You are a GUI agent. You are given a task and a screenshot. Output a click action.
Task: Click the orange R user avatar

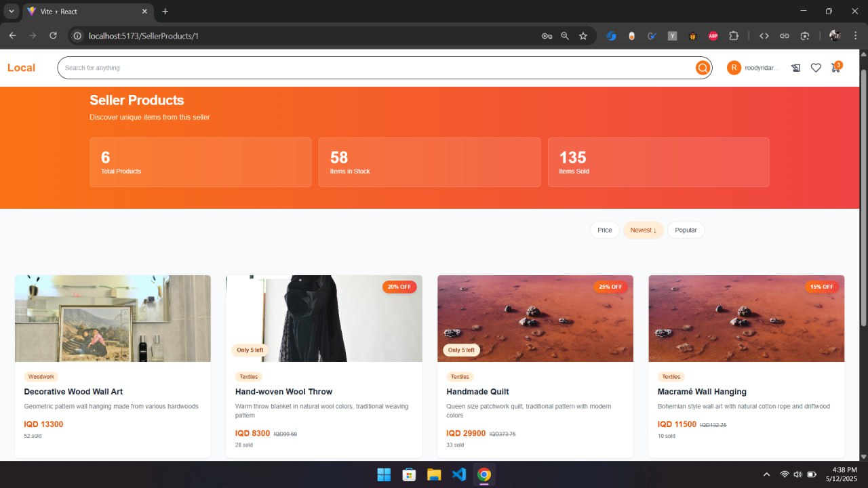734,68
